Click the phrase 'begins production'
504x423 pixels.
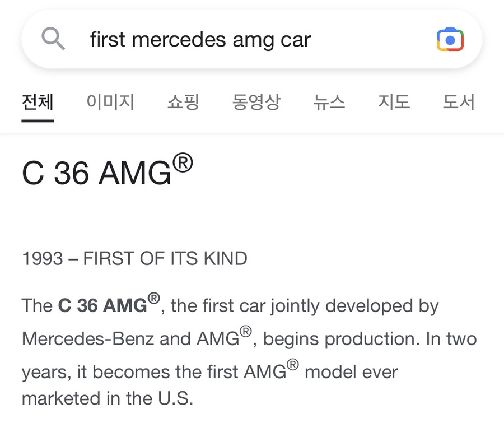(x=342, y=340)
